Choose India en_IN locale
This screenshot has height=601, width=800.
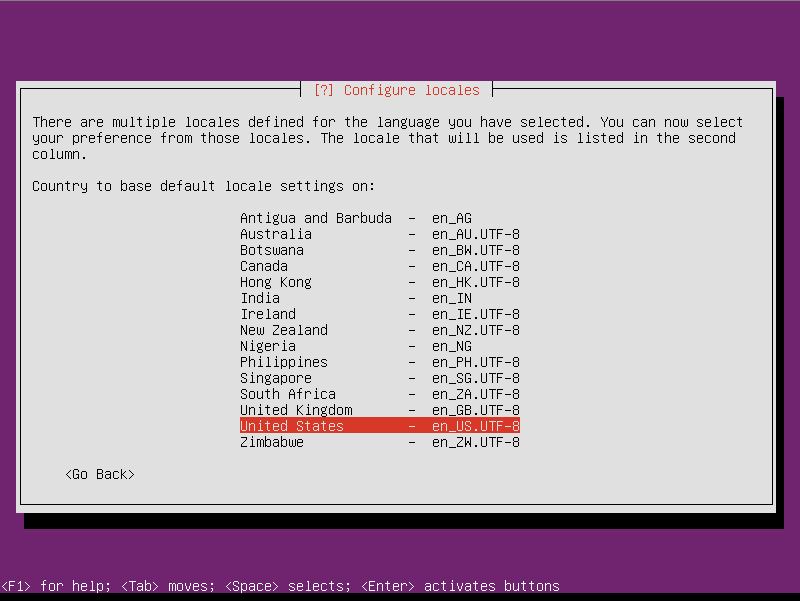(380, 298)
